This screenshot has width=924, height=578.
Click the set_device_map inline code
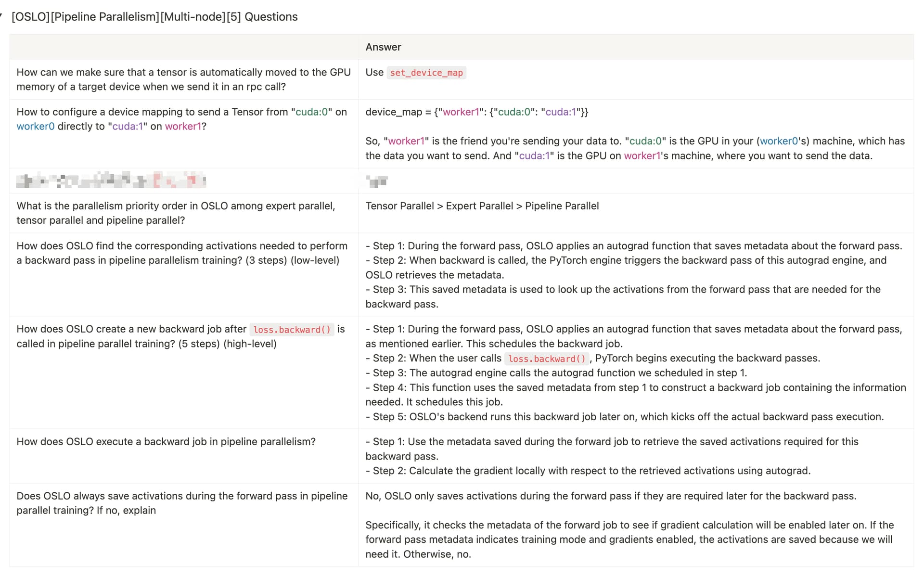tap(426, 73)
